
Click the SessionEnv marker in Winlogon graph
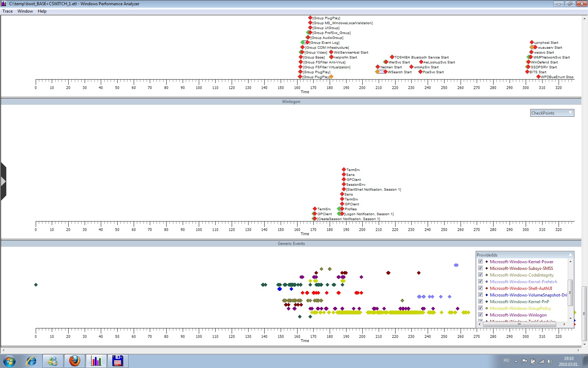coord(344,184)
